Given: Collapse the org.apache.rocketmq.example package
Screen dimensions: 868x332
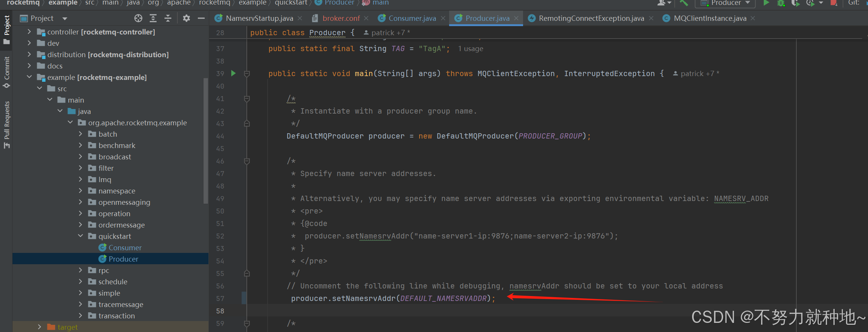Looking at the screenshot, I should pyautogui.click(x=70, y=123).
